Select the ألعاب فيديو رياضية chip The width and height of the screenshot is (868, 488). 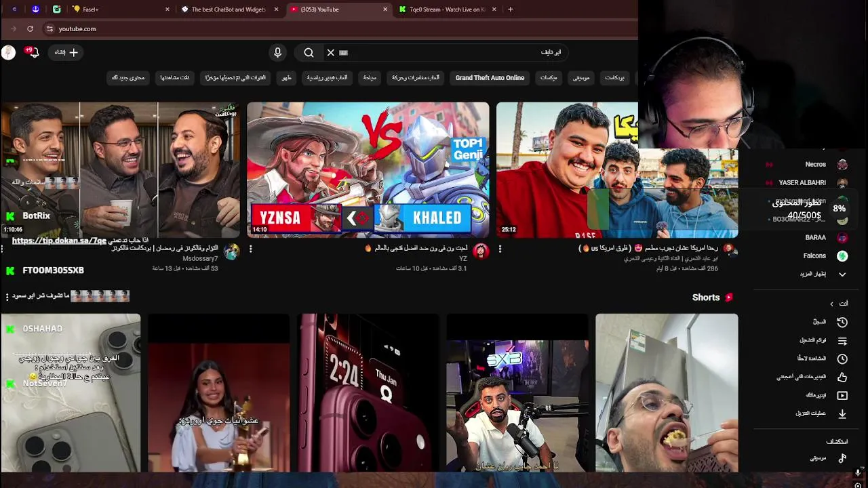327,78
